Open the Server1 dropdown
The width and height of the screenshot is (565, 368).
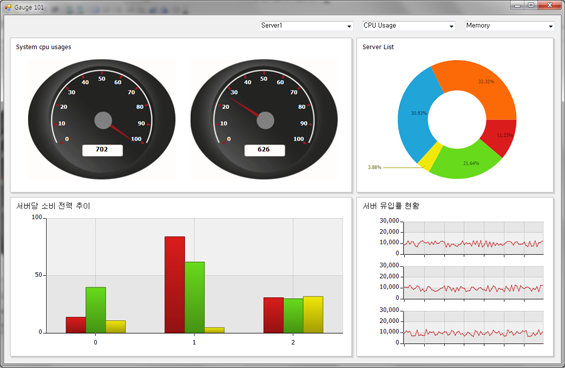click(306, 26)
